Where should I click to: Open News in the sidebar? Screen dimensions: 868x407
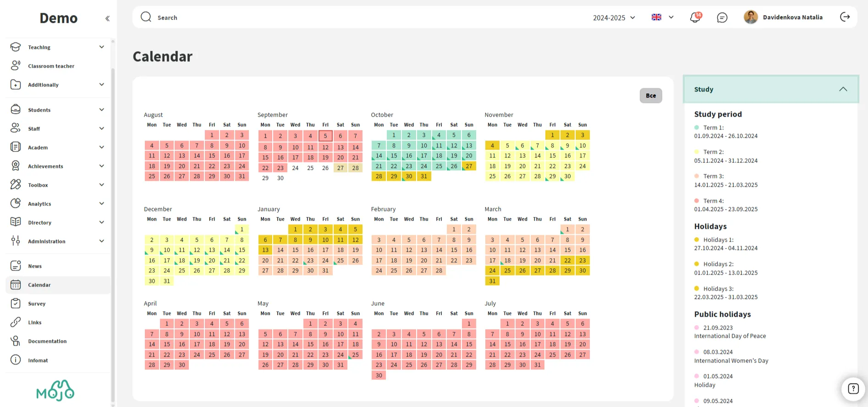click(x=35, y=266)
